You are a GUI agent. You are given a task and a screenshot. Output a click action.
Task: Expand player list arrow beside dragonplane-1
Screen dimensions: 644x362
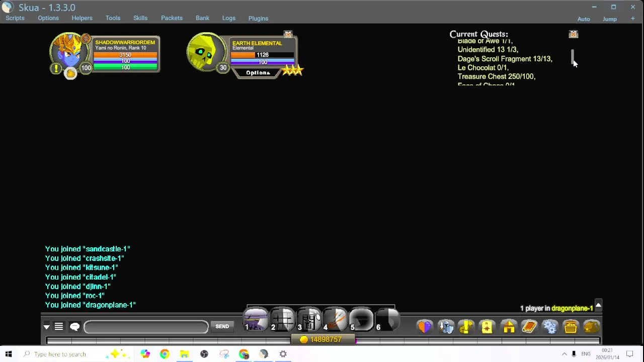[598, 306]
